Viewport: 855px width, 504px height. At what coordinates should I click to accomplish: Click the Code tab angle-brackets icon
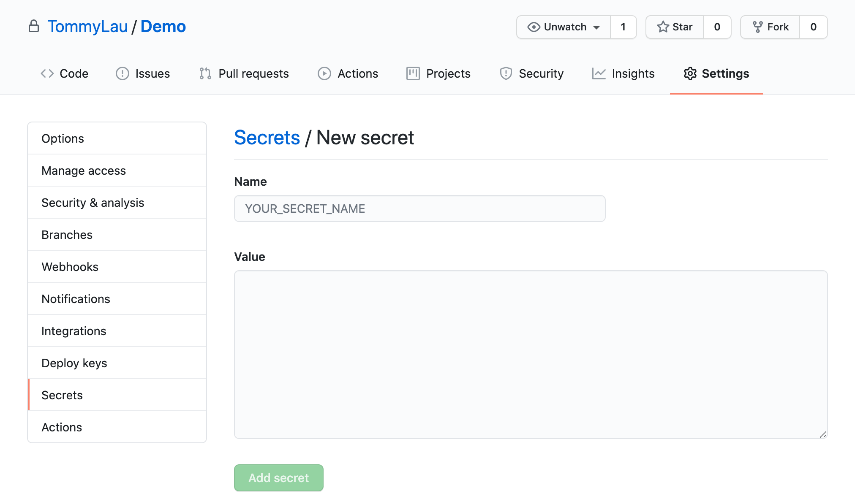coord(47,73)
